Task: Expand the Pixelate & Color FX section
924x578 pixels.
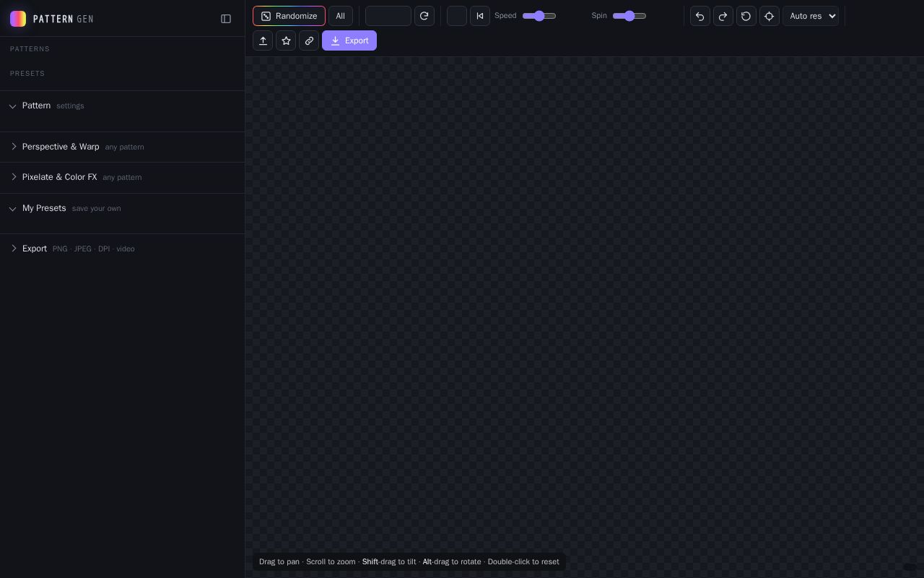Action: 122,177
